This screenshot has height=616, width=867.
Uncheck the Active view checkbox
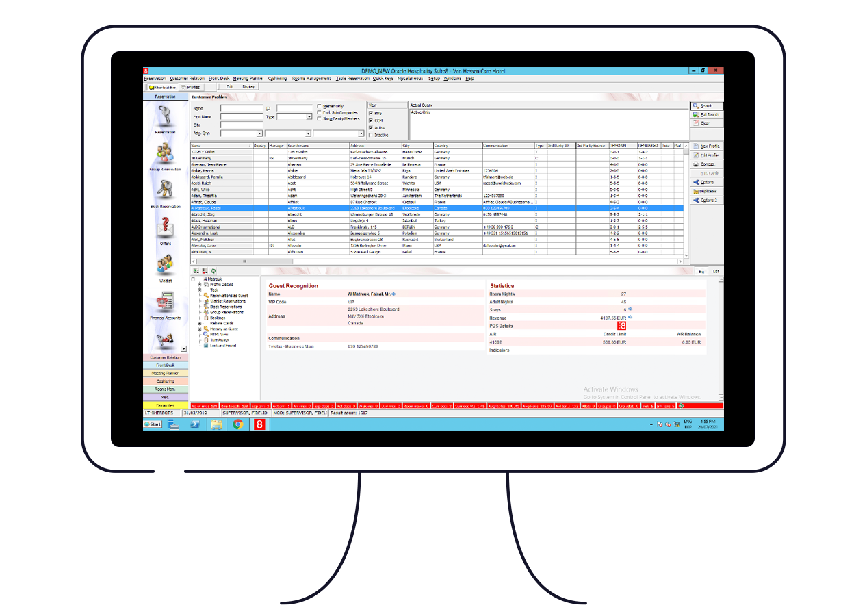tap(372, 127)
